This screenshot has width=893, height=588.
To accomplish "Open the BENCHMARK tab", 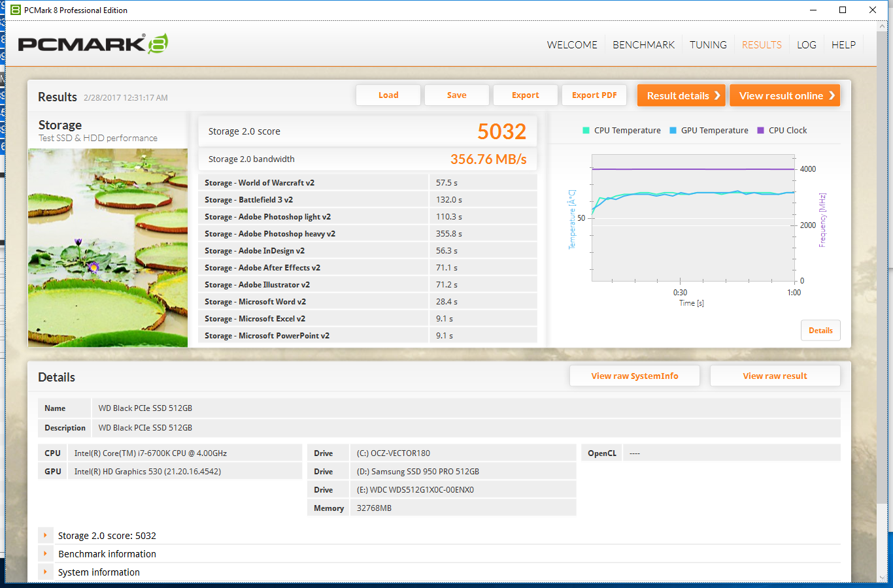I will [643, 45].
